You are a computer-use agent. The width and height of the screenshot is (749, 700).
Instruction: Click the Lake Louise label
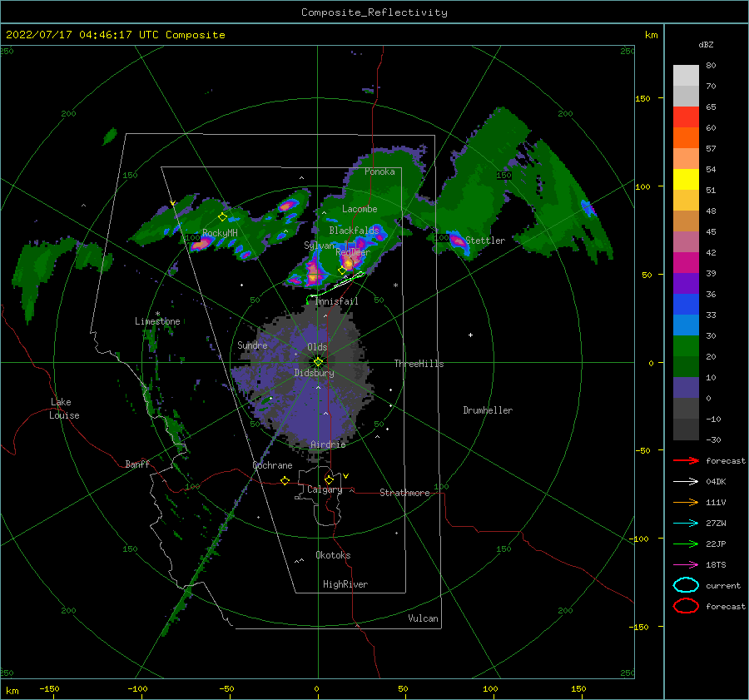coord(64,409)
